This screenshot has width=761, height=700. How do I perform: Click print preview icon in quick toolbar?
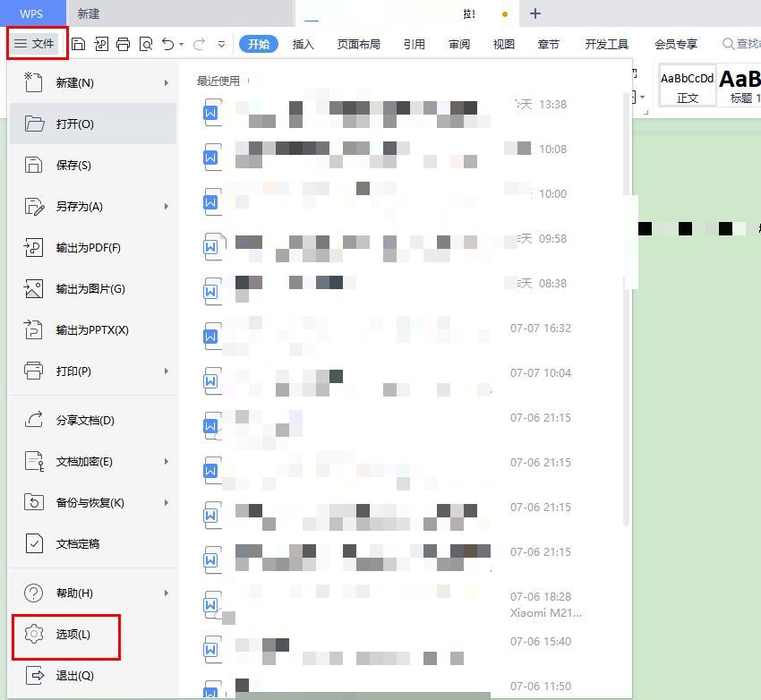click(146, 44)
